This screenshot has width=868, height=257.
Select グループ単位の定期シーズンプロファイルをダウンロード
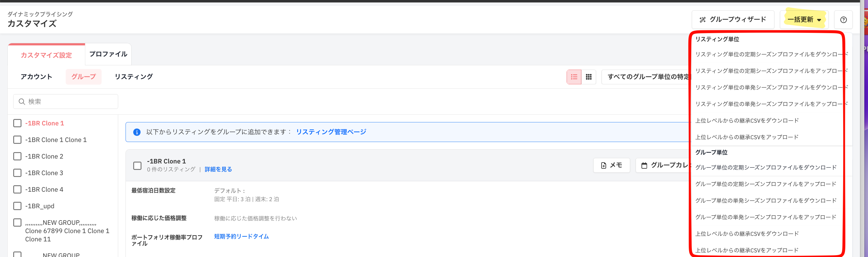point(765,168)
